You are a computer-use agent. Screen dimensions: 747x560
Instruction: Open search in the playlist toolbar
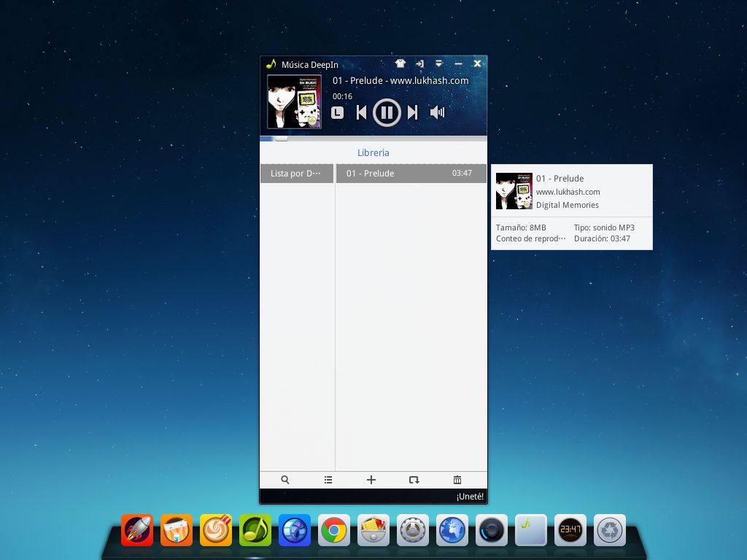tap(285, 480)
